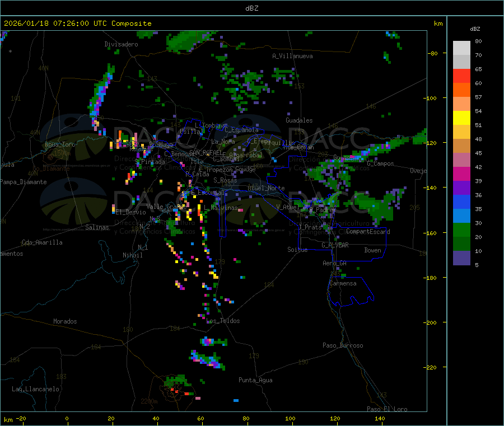504x426 pixels.
Task: Click the 'Paso_Barroso' map label
Action: click(343, 345)
